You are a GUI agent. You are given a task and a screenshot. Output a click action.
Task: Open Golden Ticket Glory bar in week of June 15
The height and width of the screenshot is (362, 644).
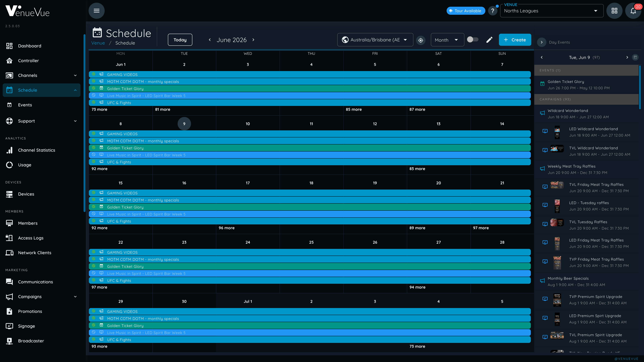[310, 207]
